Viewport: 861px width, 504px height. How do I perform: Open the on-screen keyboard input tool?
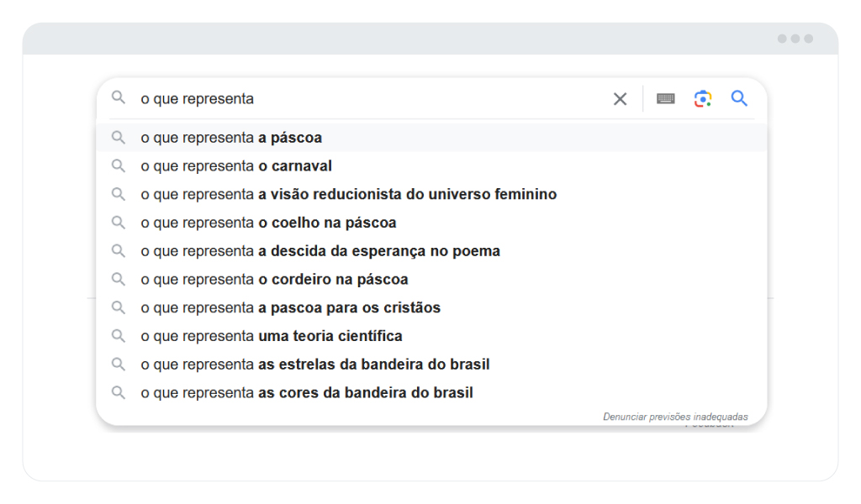[x=666, y=99]
